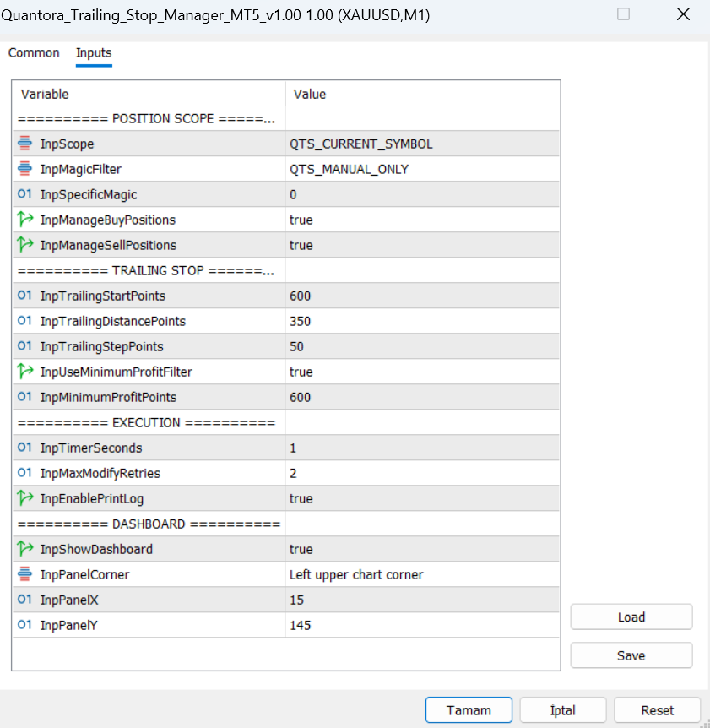Click the integer icon beside InpPanelX
The image size is (710, 728).
[24, 600]
